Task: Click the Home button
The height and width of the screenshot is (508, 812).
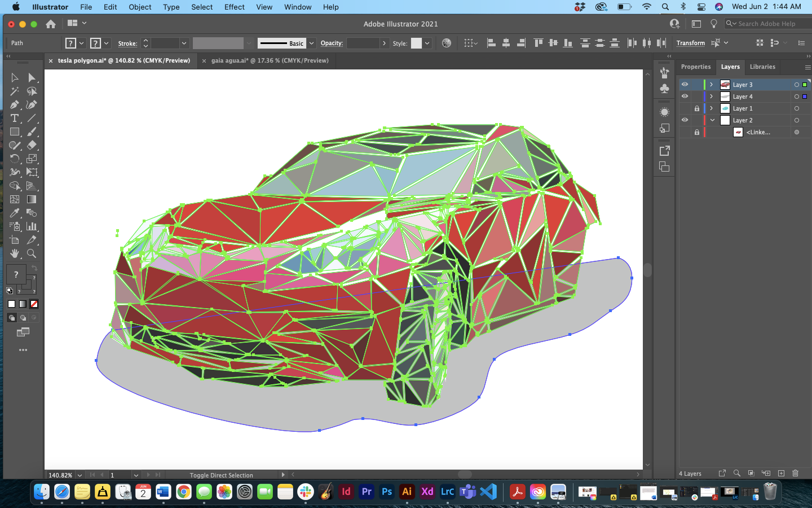Action: point(51,24)
